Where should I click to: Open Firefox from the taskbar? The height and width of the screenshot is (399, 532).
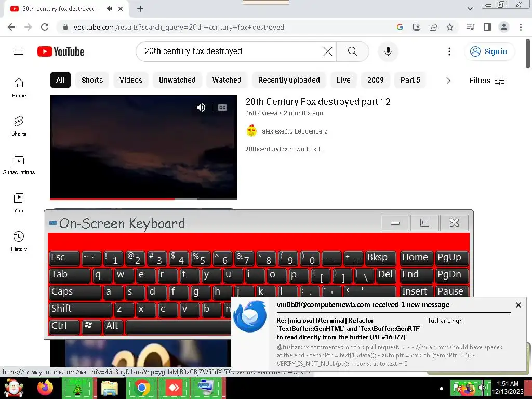point(45,388)
